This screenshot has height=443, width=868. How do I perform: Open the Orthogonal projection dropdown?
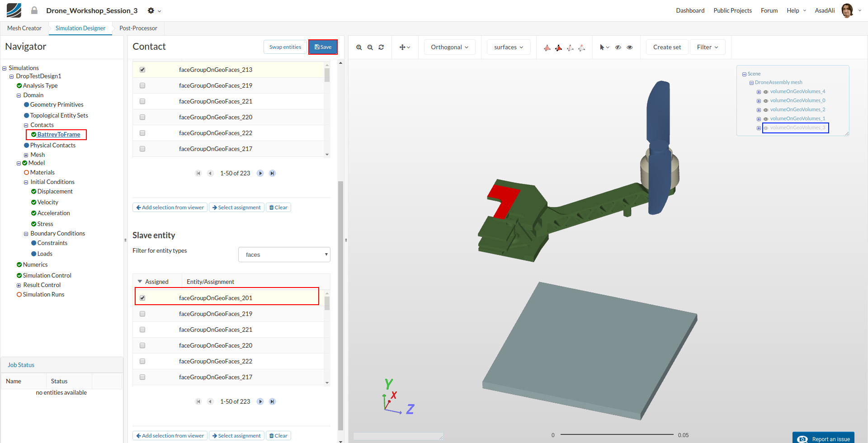[x=449, y=47]
